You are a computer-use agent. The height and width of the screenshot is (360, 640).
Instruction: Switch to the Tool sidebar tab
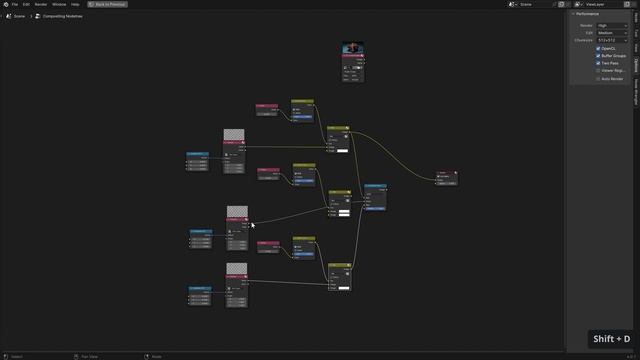tap(636, 33)
